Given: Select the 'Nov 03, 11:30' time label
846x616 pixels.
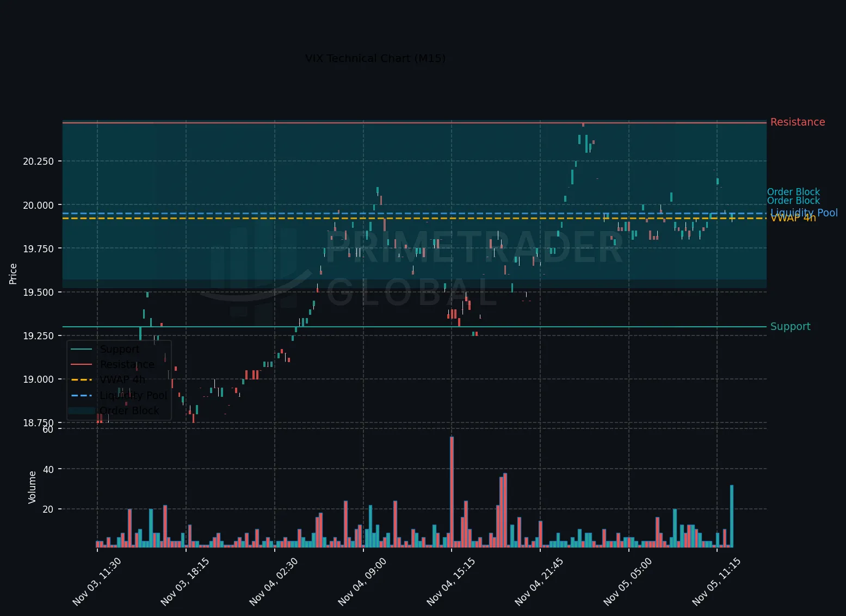Looking at the screenshot, I should [x=97, y=581].
